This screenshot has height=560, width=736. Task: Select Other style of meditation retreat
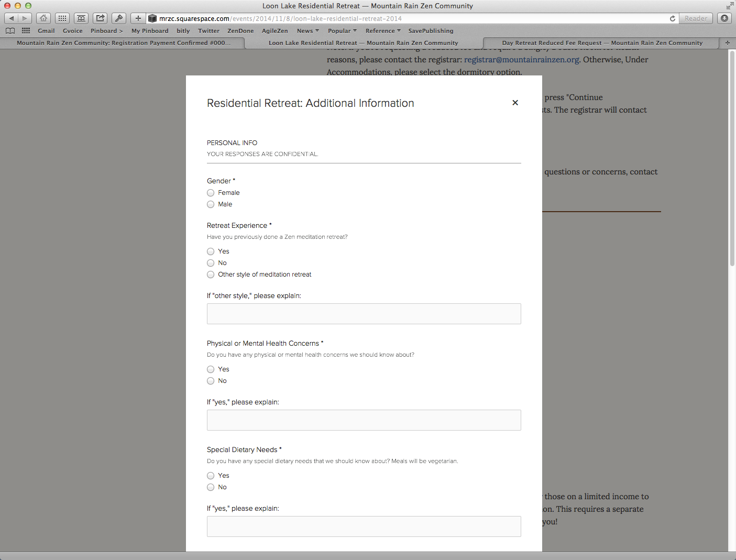pyautogui.click(x=211, y=274)
